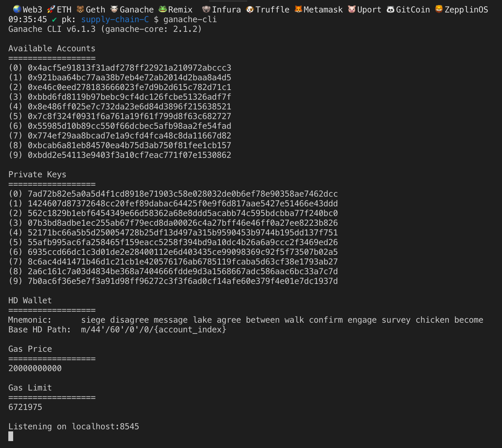502x448 pixels.
Task: Click the ZepplinOS monkey icon
Action: point(439,9)
